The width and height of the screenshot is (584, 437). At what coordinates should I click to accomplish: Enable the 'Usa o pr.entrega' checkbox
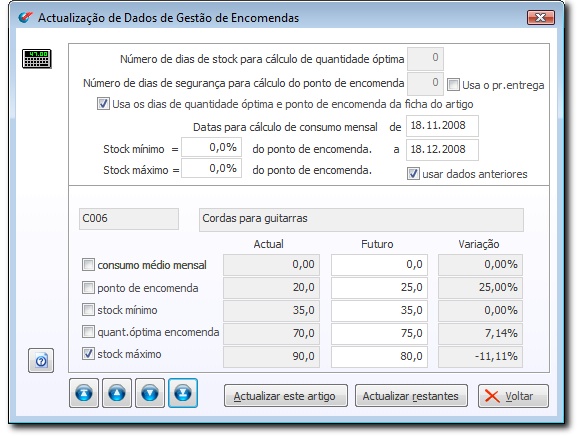(x=453, y=84)
